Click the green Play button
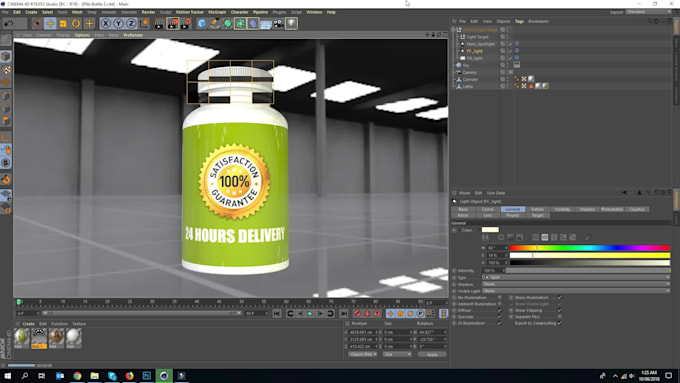The image size is (680, 383). [x=310, y=314]
